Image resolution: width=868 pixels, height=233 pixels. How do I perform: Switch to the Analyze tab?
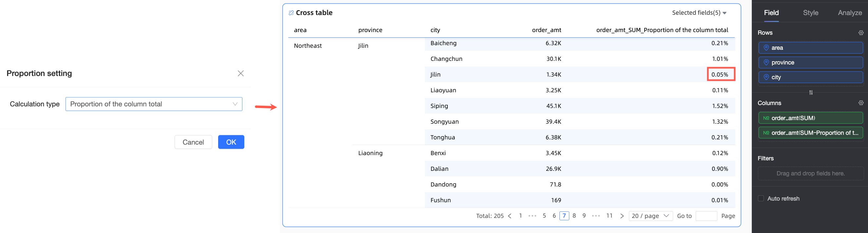[x=849, y=13]
